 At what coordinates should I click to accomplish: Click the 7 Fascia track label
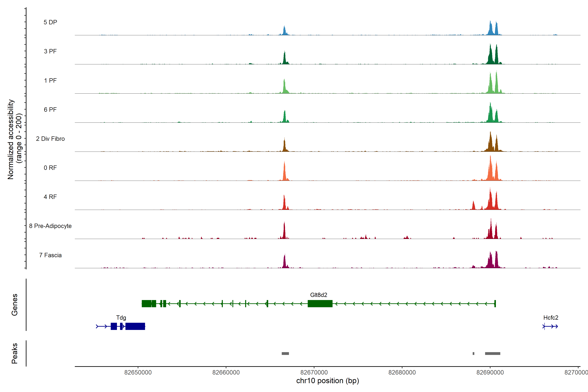[x=50, y=255]
